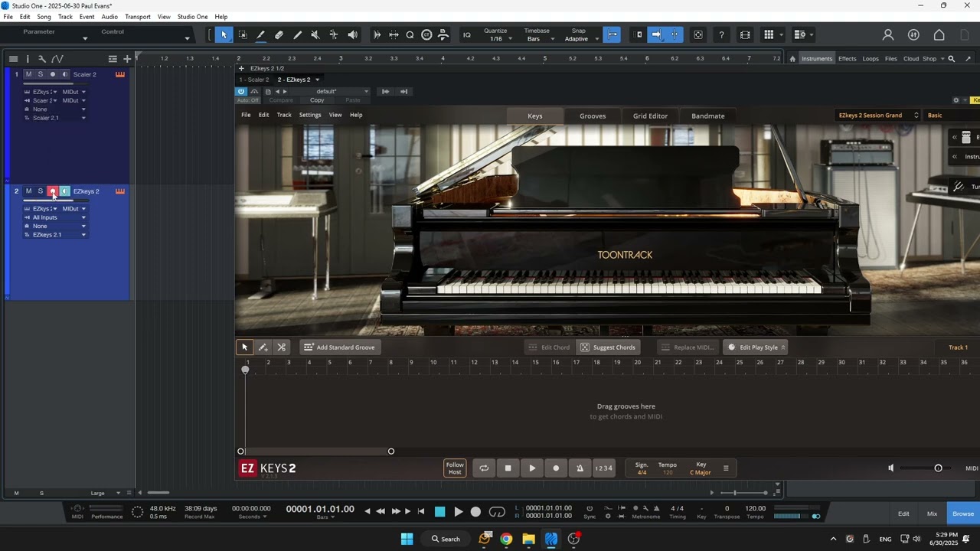Image resolution: width=980 pixels, height=551 pixels.
Task: Select the Range tool
Action: 243,34
